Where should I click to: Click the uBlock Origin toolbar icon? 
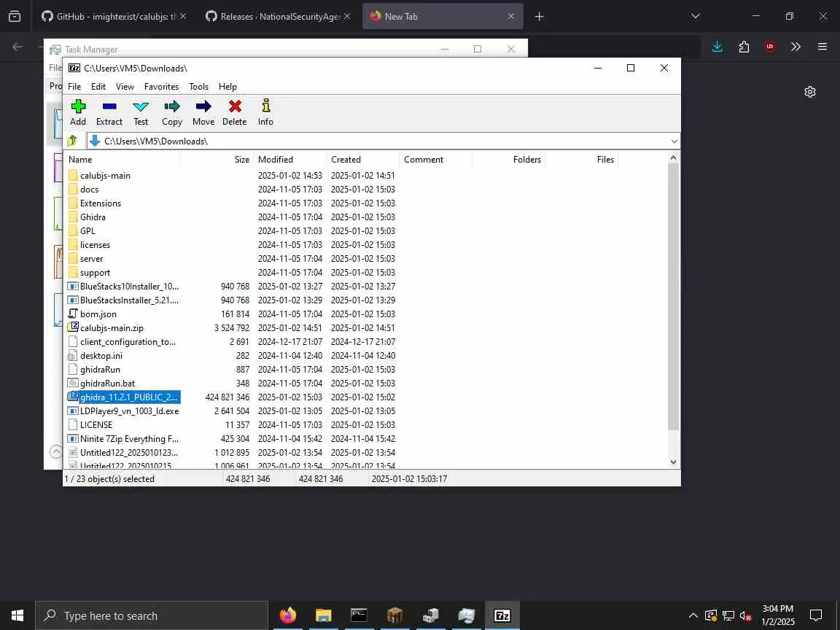pos(770,47)
